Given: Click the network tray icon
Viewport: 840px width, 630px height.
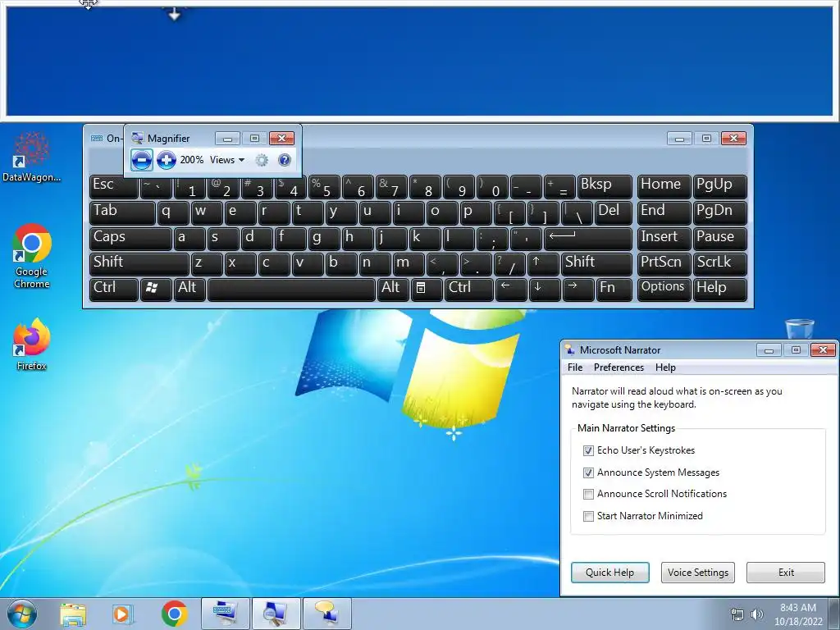Looking at the screenshot, I should [x=737, y=614].
